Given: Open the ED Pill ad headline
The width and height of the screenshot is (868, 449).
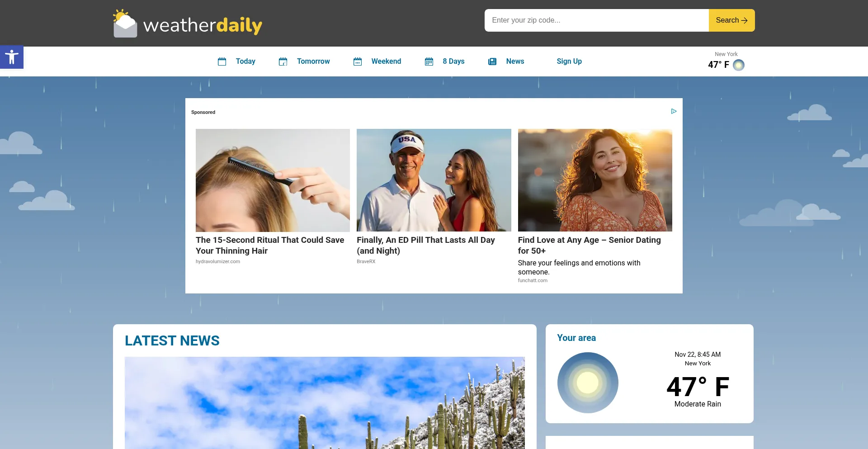Looking at the screenshot, I should click(x=425, y=245).
